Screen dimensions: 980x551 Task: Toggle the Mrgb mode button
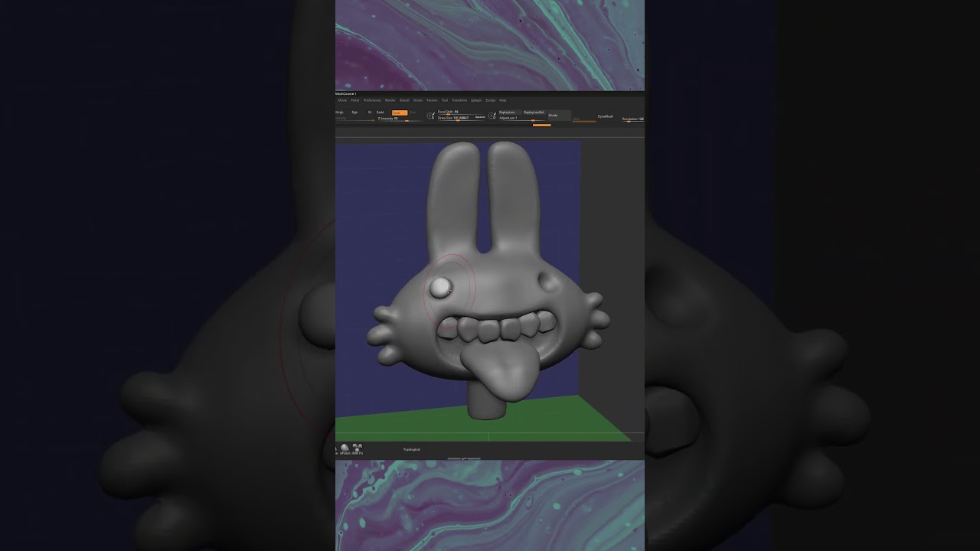[x=339, y=112]
